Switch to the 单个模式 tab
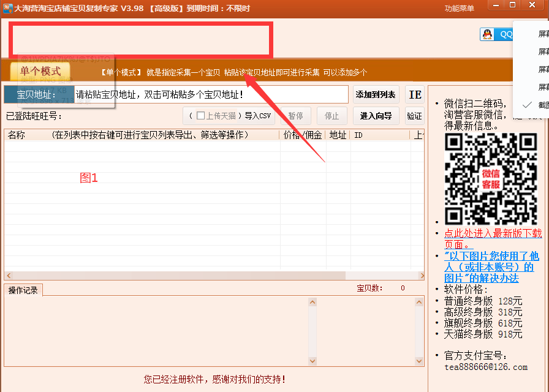This screenshot has width=549, height=392. (40, 72)
